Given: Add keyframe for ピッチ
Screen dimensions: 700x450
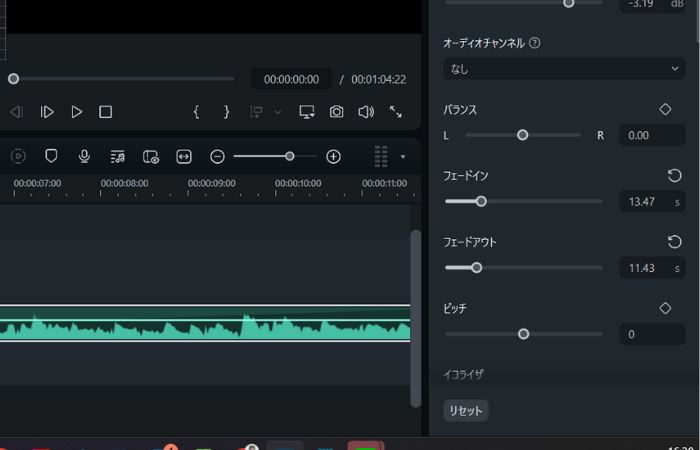Looking at the screenshot, I should point(665,308).
